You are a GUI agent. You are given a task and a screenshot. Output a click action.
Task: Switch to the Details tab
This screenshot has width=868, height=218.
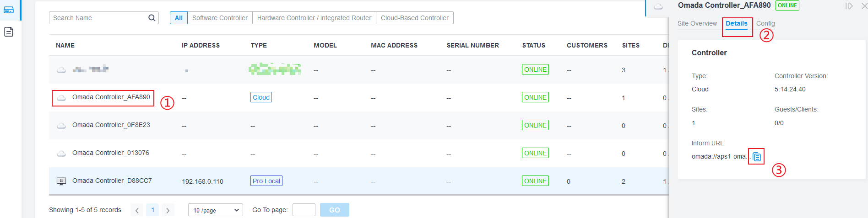(737, 23)
